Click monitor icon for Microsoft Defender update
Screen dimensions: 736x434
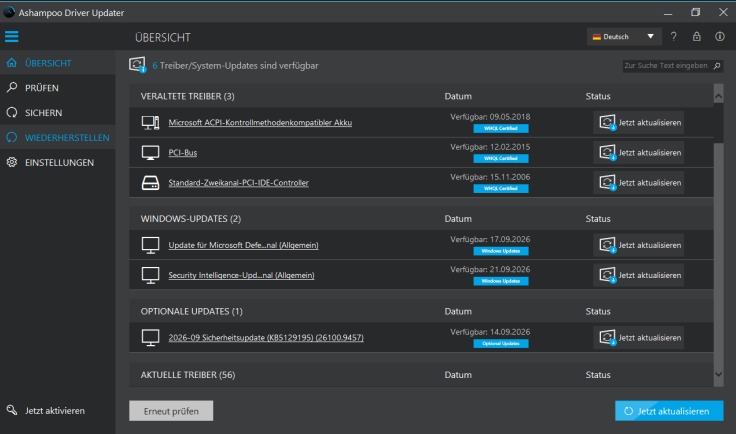[x=151, y=245]
